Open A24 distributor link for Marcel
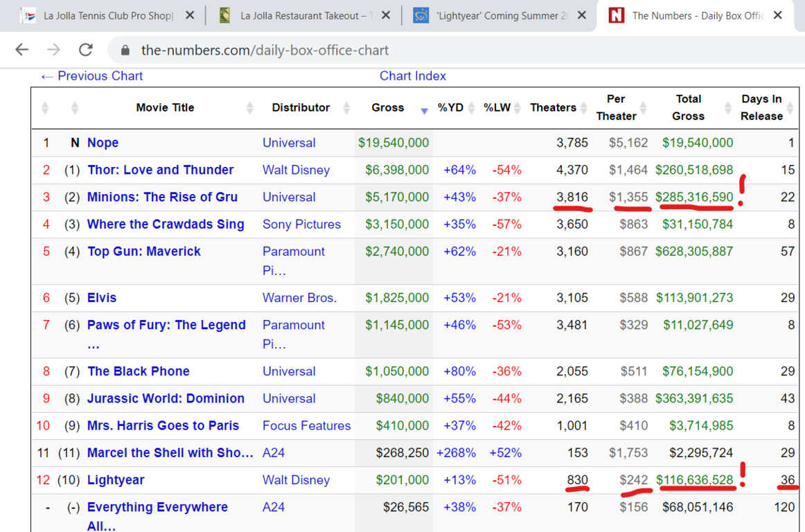 (274, 453)
